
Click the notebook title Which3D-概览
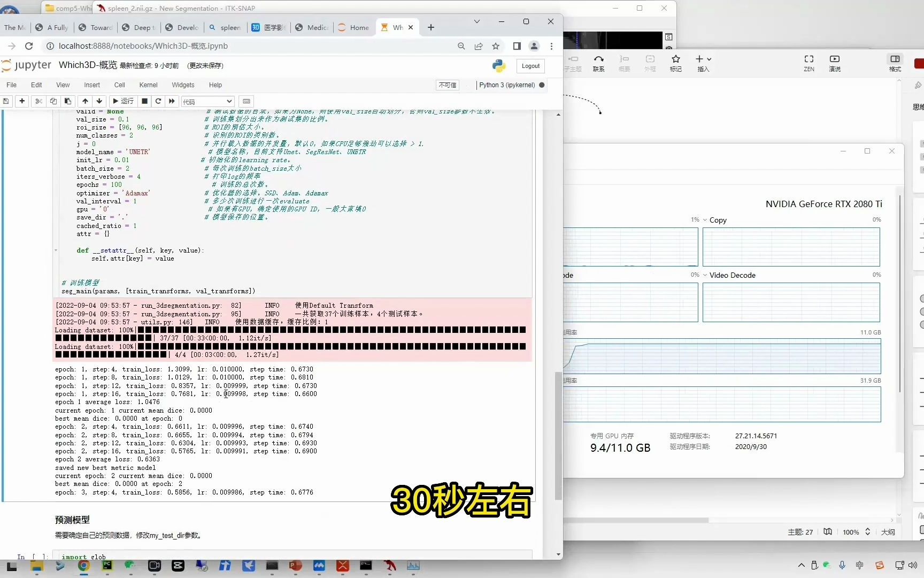tap(88, 65)
